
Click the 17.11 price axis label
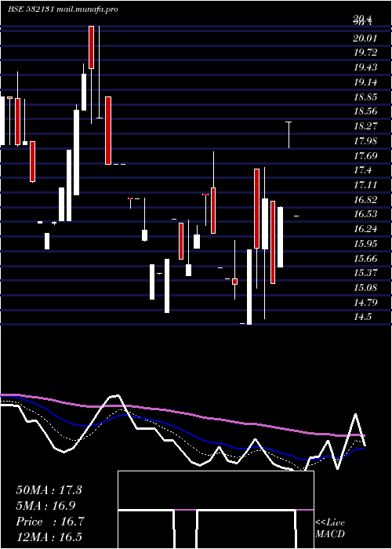[x=365, y=185]
